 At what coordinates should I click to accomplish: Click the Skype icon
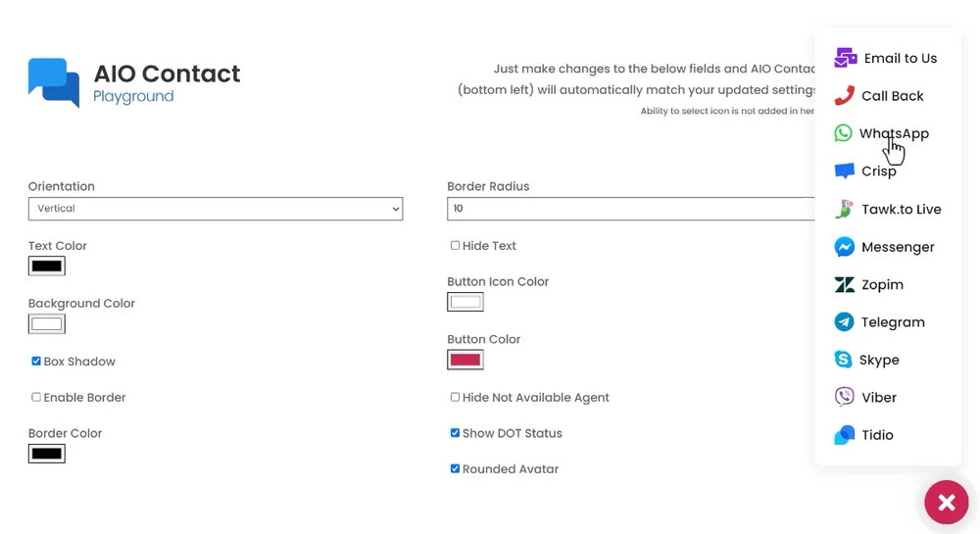(843, 360)
